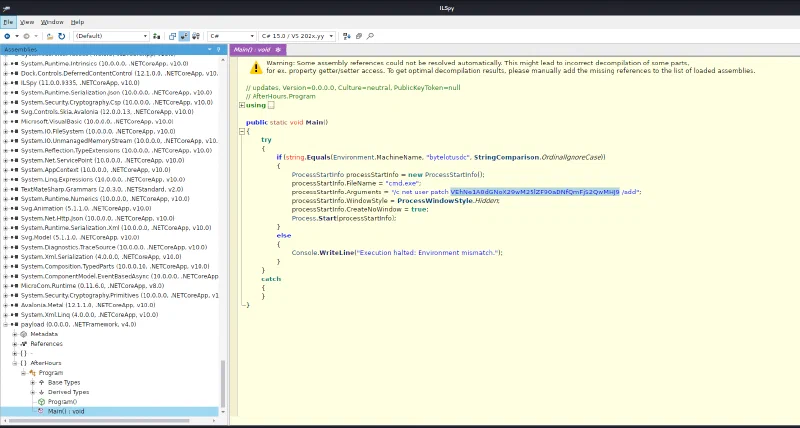Screen dimensions: 800x428
Task: Click the Search magnifier icon in the toolbar
Action: click(x=370, y=36)
